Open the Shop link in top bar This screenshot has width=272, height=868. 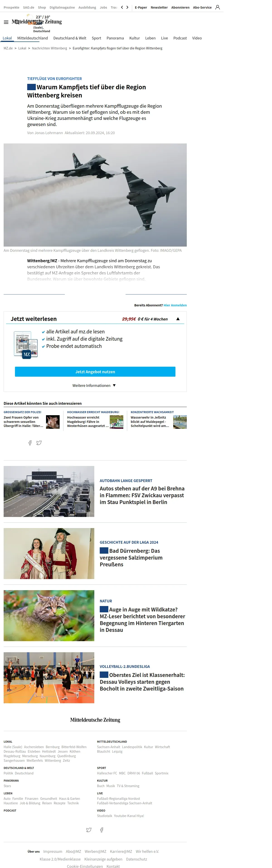(x=42, y=7)
